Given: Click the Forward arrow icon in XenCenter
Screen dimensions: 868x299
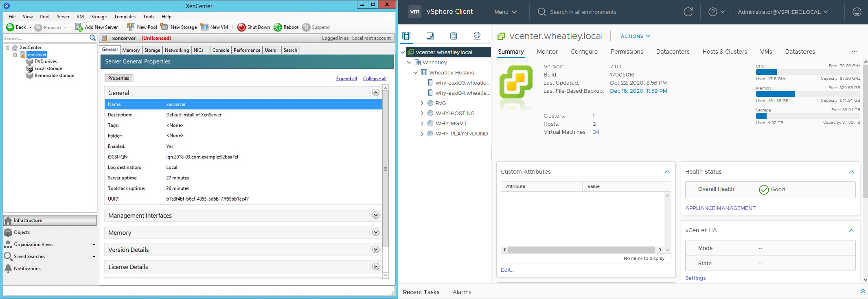Looking at the screenshot, I should [38, 27].
